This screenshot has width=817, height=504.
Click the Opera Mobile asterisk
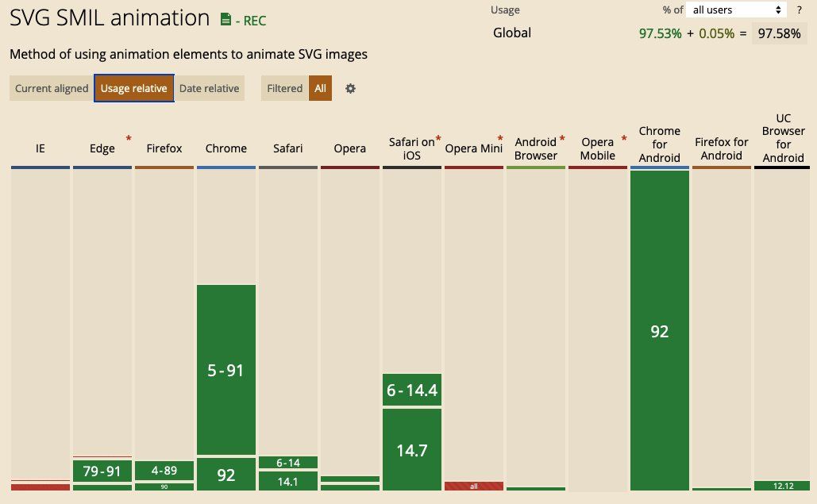pyautogui.click(x=624, y=138)
